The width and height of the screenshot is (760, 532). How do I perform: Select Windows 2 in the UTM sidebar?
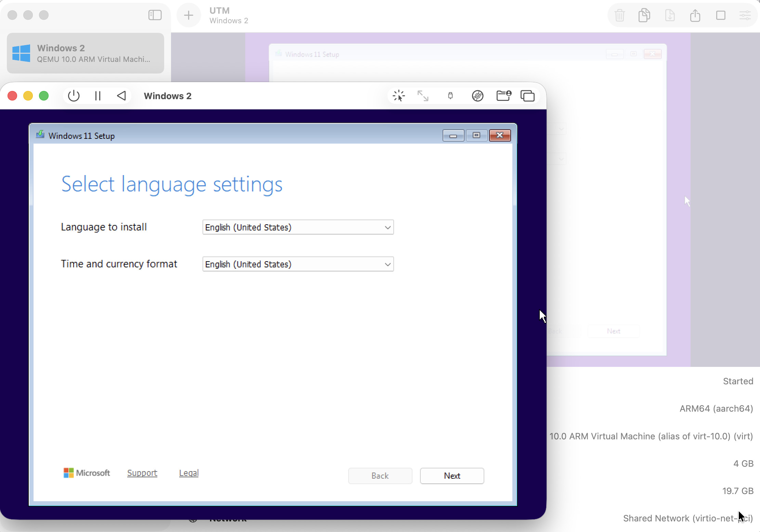[x=86, y=53]
